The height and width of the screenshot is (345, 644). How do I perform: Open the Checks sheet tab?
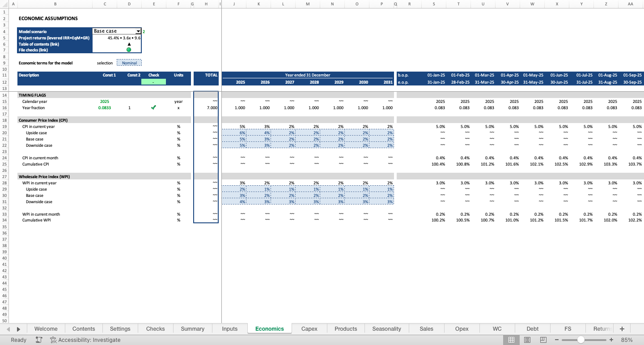156,328
